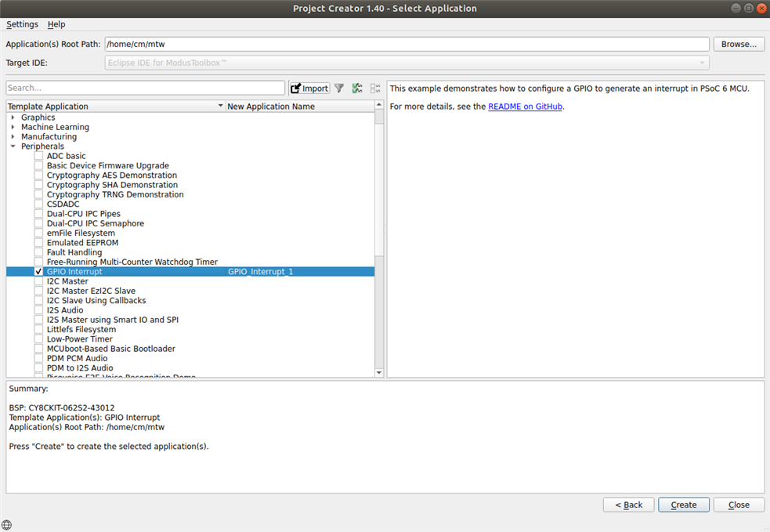770x532 pixels.
Task: Click the select all checkmarks icon
Action: [x=357, y=89]
